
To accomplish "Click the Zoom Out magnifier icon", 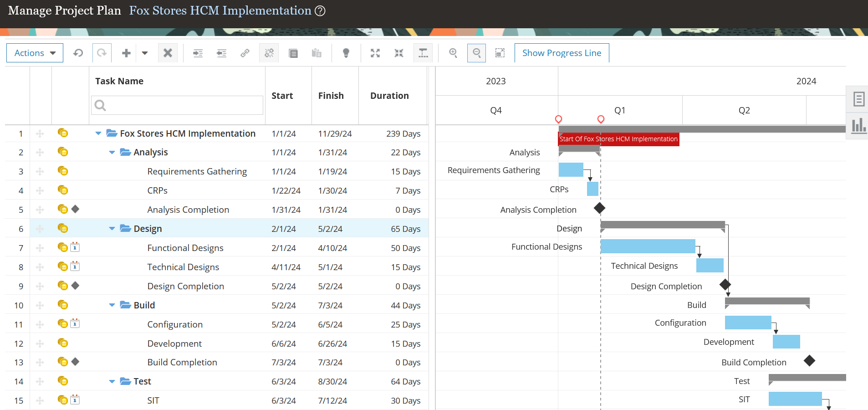I will coord(477,53).
